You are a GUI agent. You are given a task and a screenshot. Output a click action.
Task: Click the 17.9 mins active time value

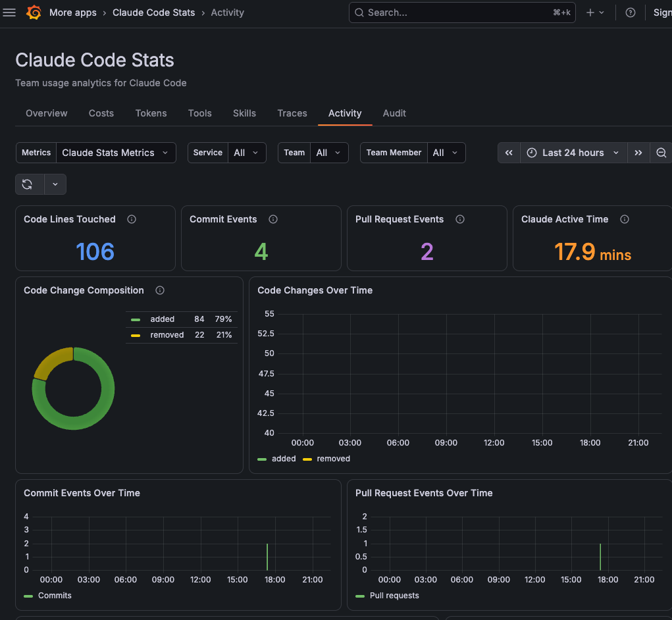[x=592, y=251]
